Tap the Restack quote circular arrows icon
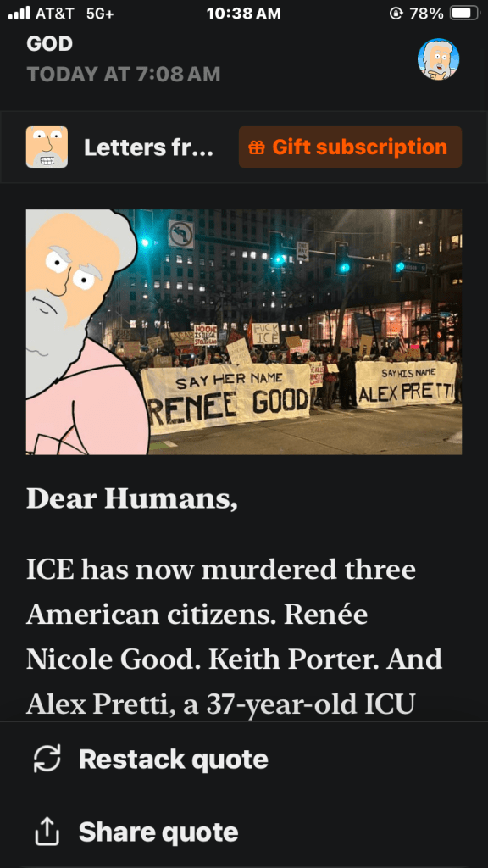Viewport: 488px width, 868px height. [47, 759]
